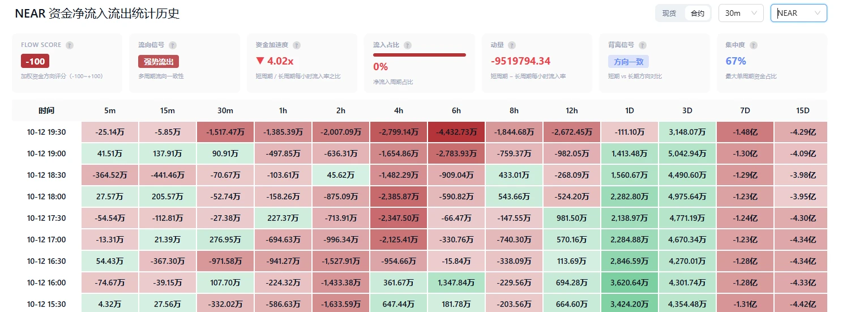Click the 137.91万 cell
Image resolution: width=868 pixels, height=312 pixels.
[168, 153]
